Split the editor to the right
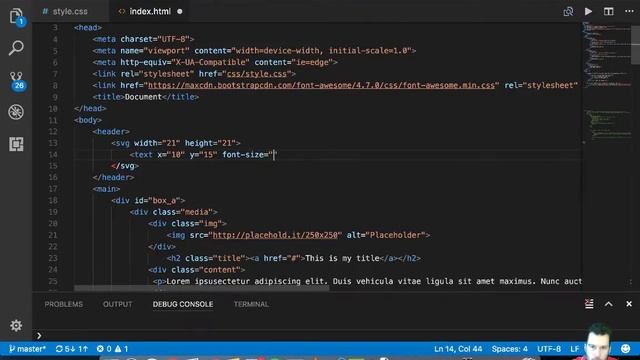 tap(609, 11)
